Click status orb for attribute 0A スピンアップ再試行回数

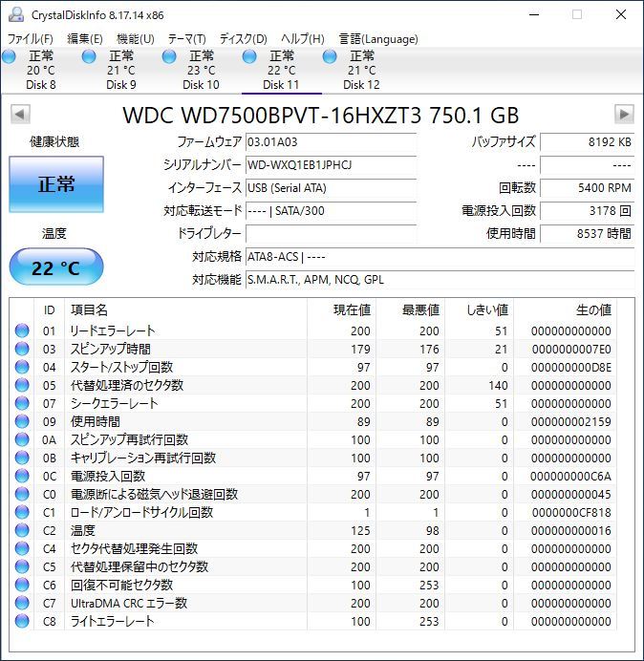tap(22, 439)
